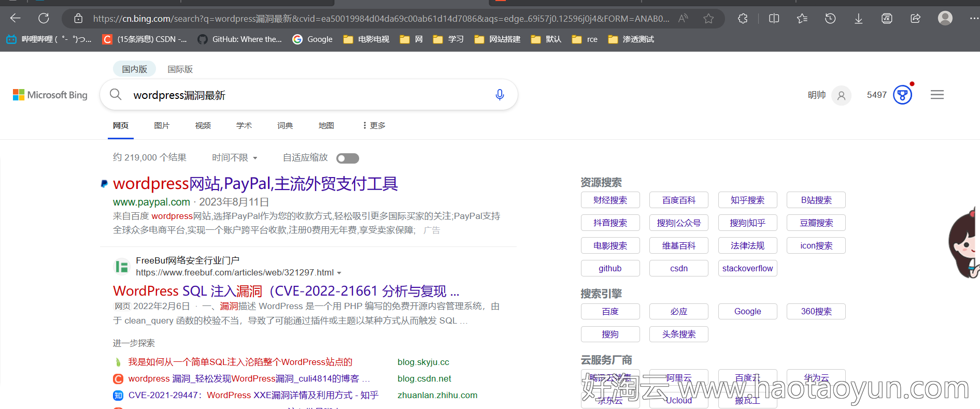Click in the Bing search input box
980x409 pixels.
pos(309,95)
